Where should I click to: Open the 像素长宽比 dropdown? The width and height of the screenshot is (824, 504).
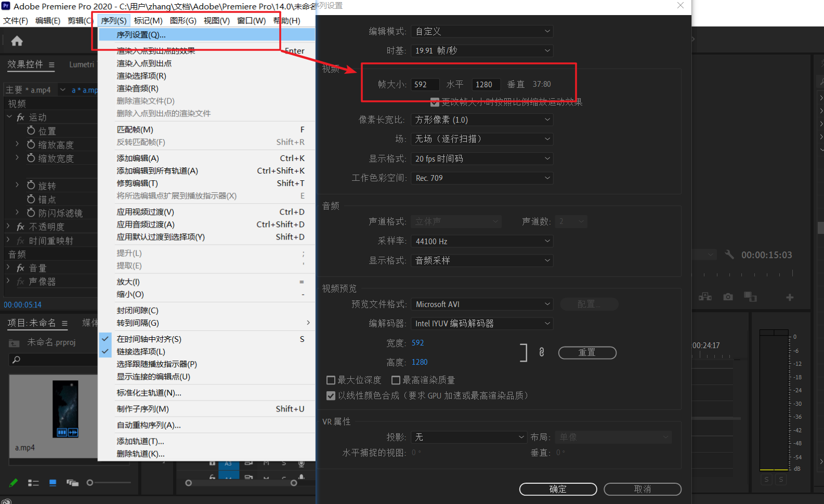(x=482, y=120)
